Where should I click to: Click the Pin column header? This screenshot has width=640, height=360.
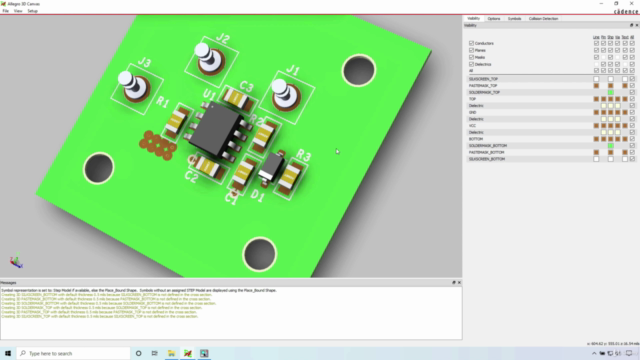click(604, 37)
